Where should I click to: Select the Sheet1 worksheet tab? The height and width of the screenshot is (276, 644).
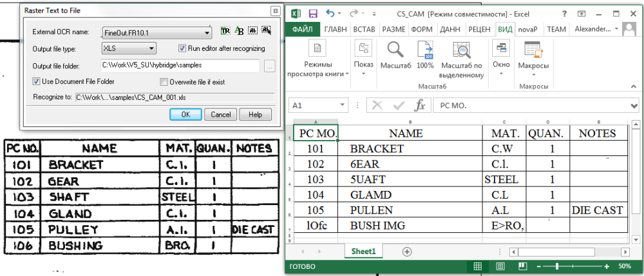(x=363, y=251)
